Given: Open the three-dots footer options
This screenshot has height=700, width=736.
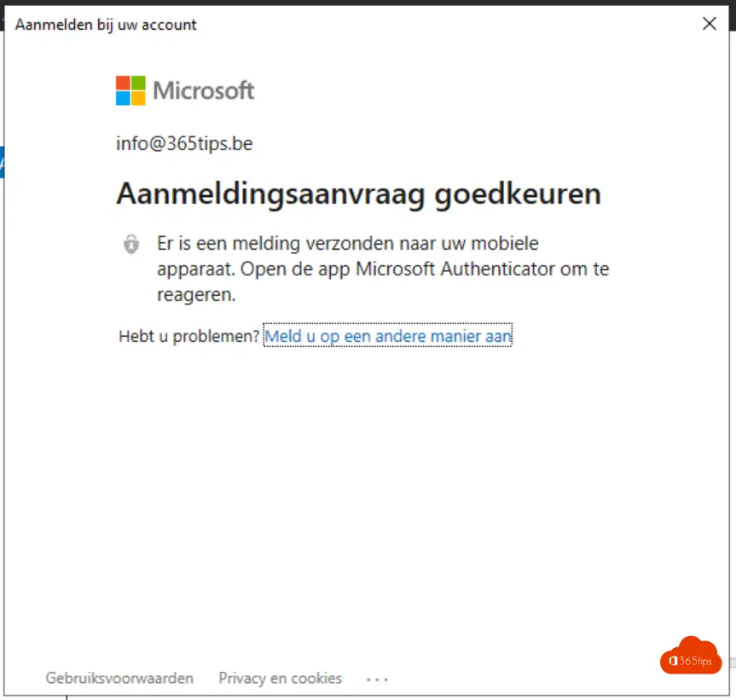Looking at the screenshot, I should point(377,679).
